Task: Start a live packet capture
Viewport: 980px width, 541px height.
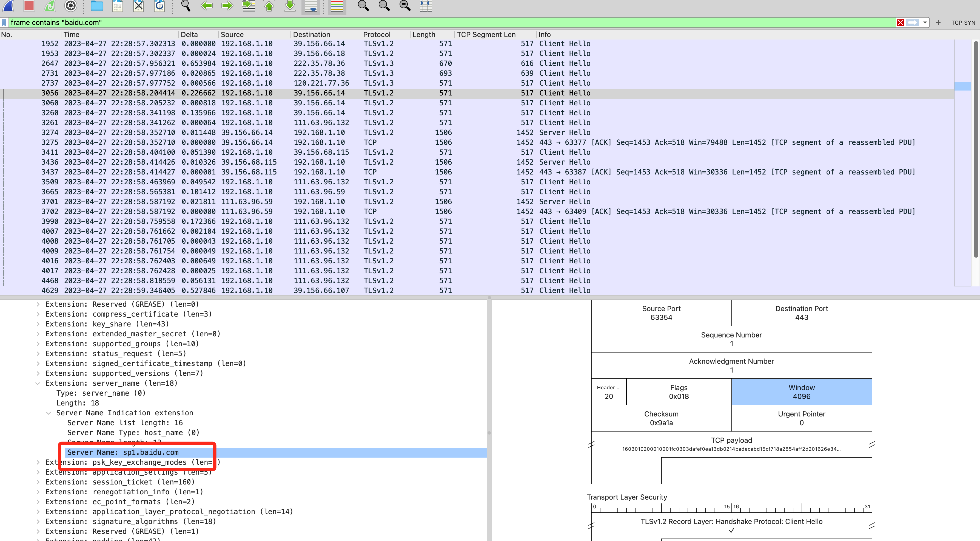Action: [x=8, y=7]
